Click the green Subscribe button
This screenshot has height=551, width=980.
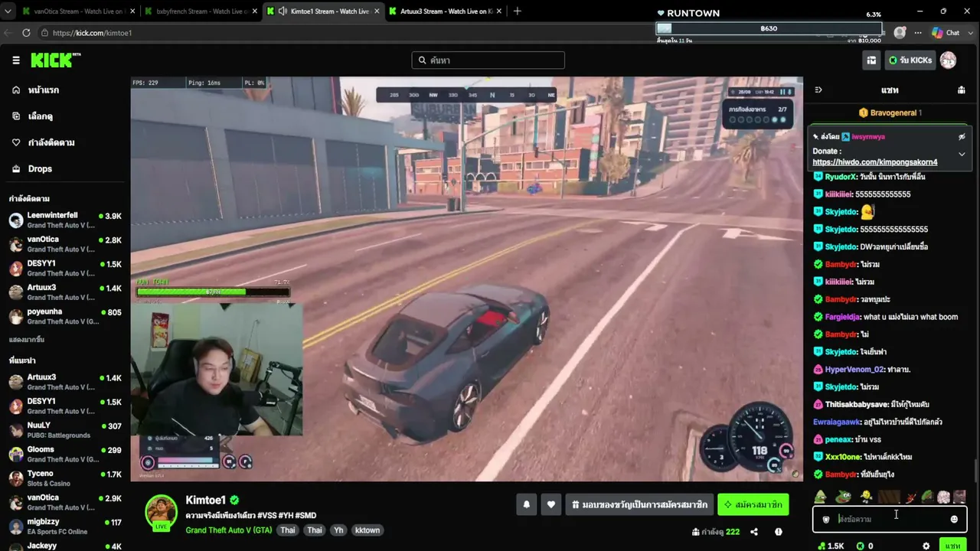[x=753, y=504]
